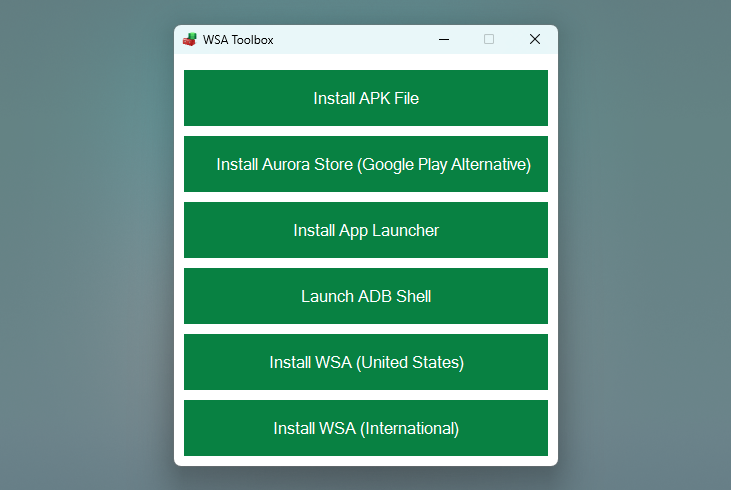Image resolution: width=731 pixels, height=490 pixels.
Task: Install Aurora Store (Google Play Alternative)
Action: click(x=366, y=164)
